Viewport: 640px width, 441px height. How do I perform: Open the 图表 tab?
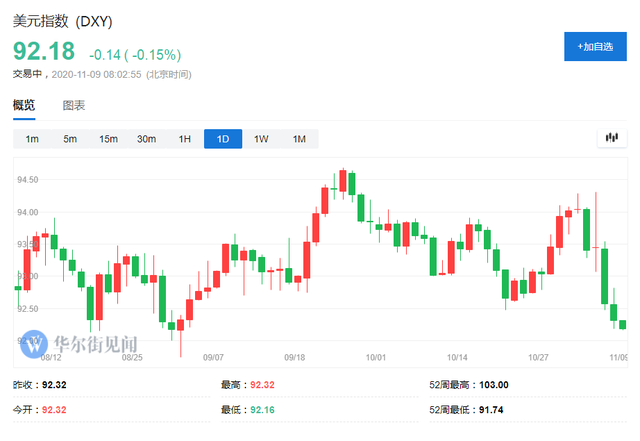(x=73, y=105)
